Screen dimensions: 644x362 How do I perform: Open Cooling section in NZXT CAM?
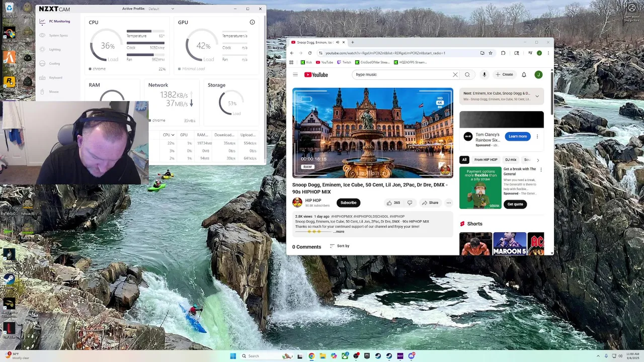tap(50, 63)
